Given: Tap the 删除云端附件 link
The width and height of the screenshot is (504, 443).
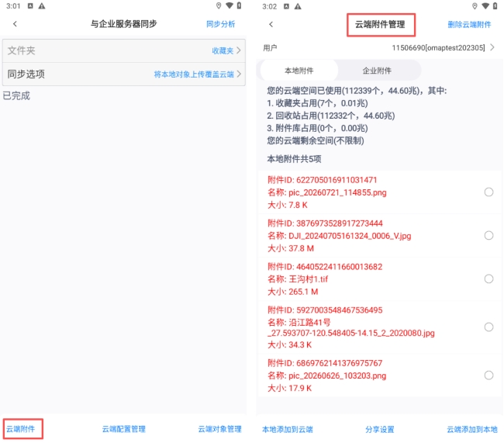Looking at the screenshot, I should 469,25.
